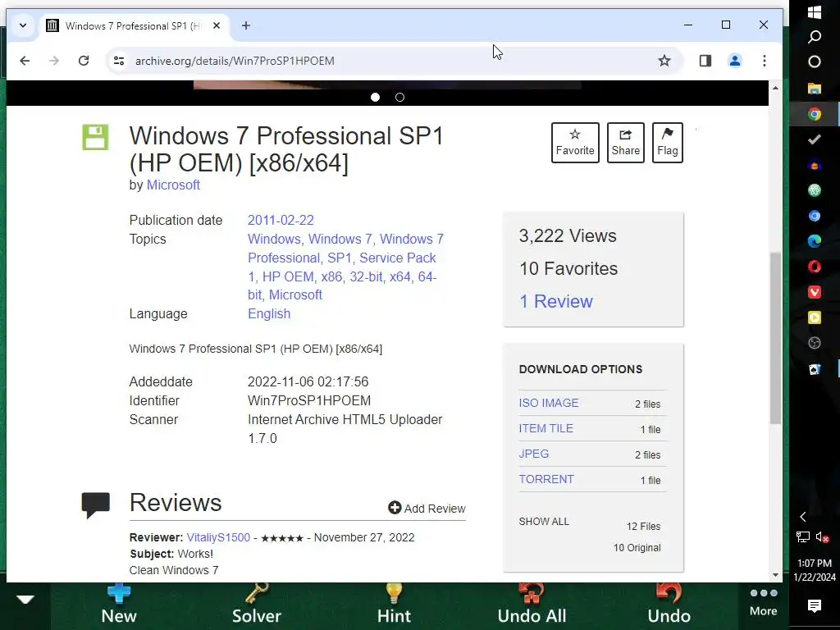This screenshot has height=630, width=840.
Task: Open the Microsoft author link
Action: coord(173,185)
